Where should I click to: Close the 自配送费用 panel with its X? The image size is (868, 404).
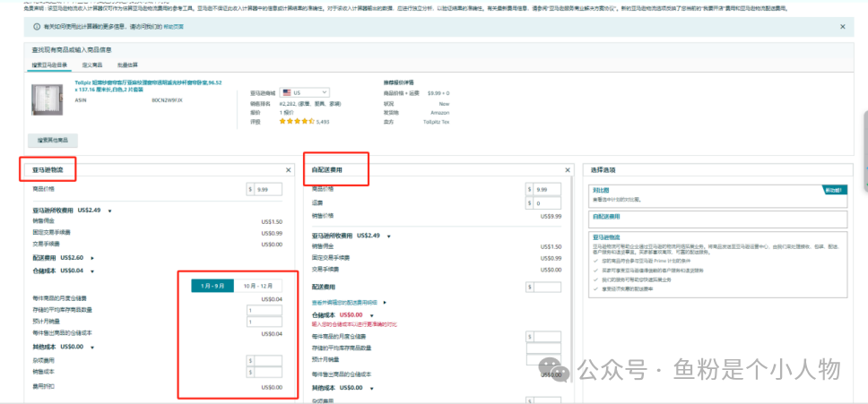(568, 170)
